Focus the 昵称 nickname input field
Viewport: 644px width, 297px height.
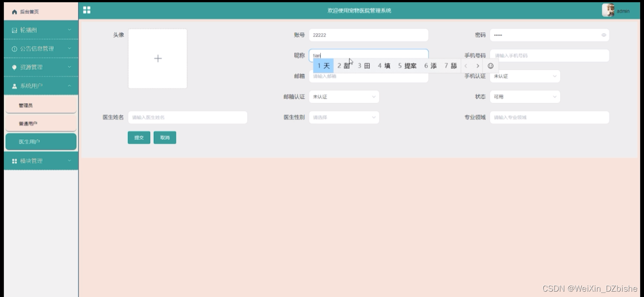click(x=369, y=56)
